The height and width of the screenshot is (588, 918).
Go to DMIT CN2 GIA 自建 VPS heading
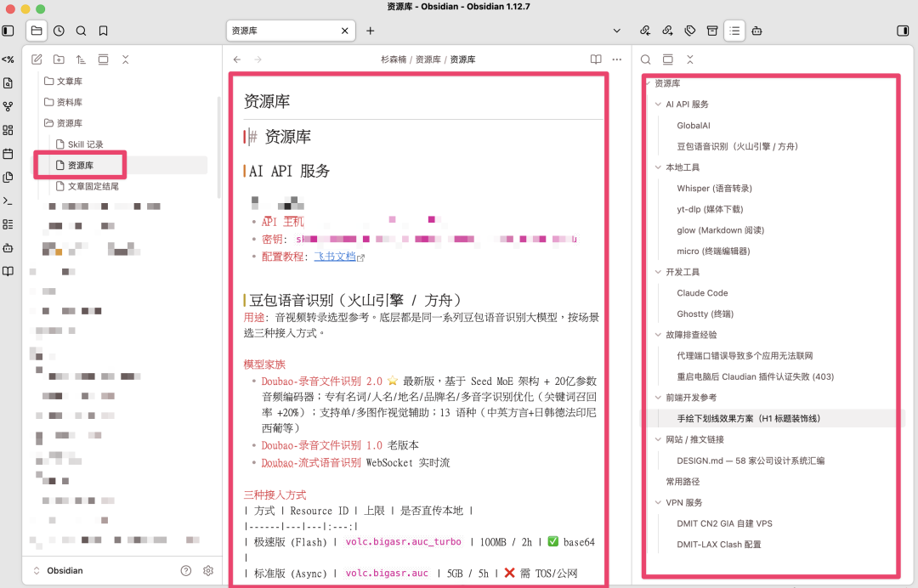[x=724, y=523]
